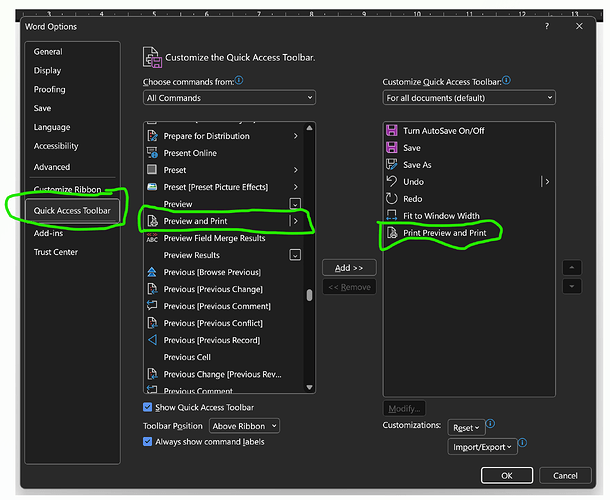610x500 pixels.
Task: Expand the Preset Picture Effects submenu arrow
Action: pos(296,187)
